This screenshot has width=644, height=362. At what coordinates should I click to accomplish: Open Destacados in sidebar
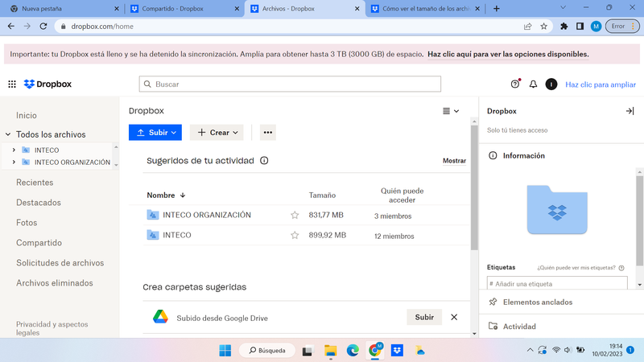click(38, 203)
